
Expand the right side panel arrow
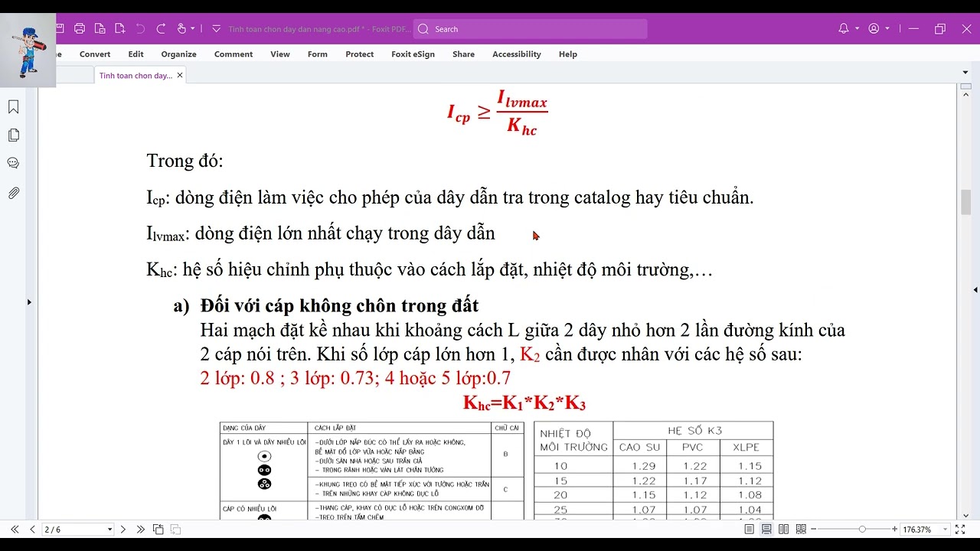click(x=975, y=290)
